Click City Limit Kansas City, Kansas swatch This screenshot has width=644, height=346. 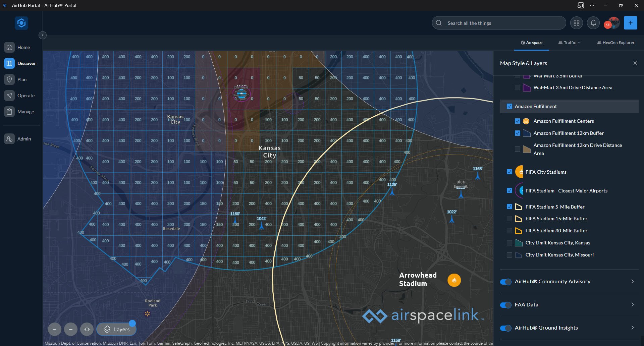point(519,243)
